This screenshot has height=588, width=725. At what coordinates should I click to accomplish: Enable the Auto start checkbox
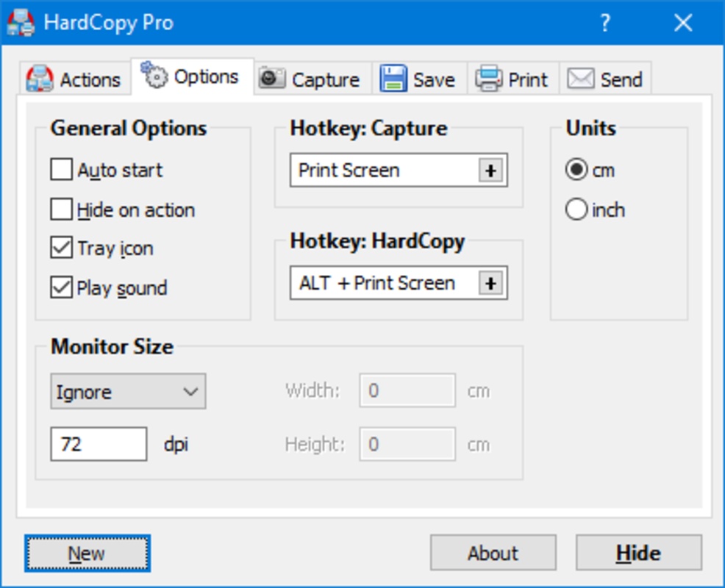click(x=61, y=170)
